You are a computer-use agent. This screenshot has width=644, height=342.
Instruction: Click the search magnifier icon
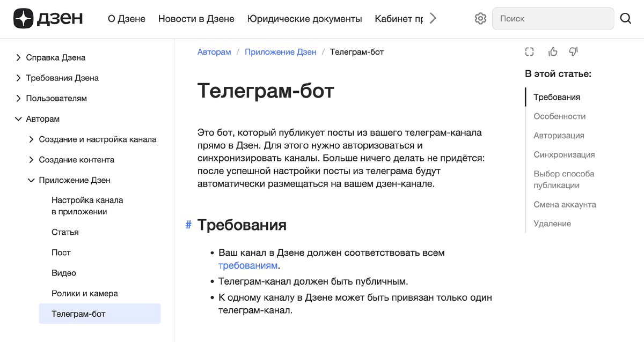[x=626, y=19]
